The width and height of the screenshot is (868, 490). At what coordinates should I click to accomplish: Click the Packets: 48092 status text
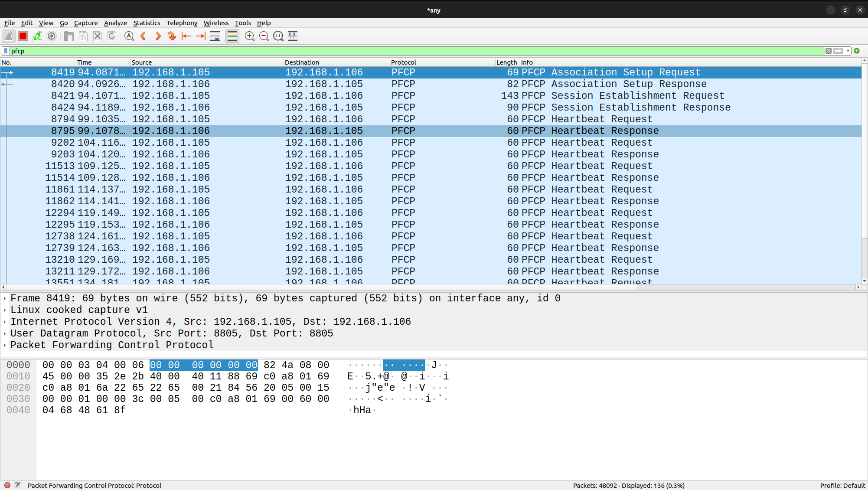629,486
